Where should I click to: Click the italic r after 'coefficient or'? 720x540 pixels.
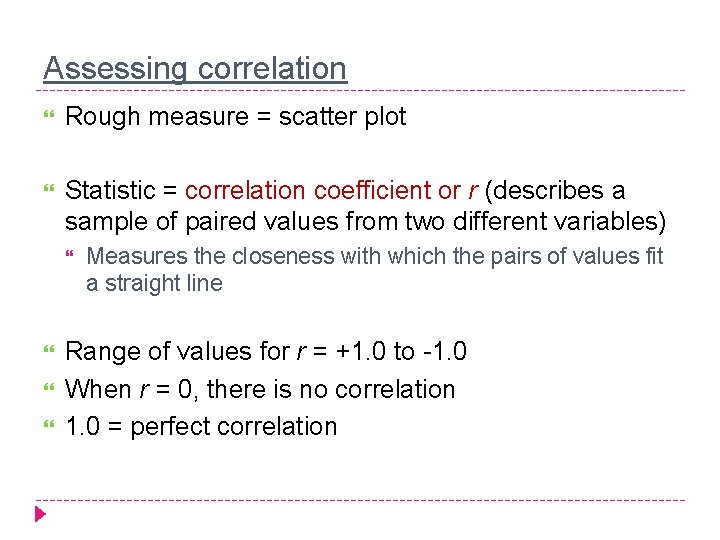pos(473,191)
